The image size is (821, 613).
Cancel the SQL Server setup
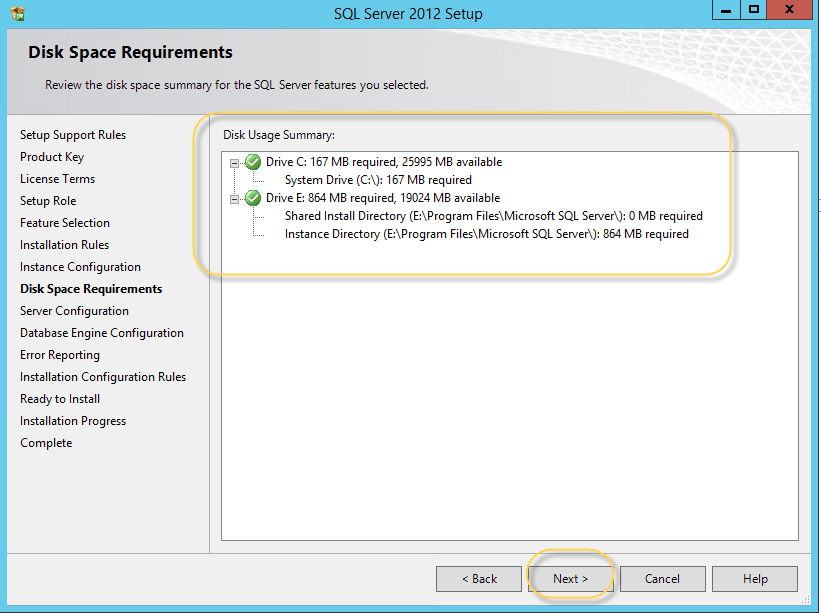tap(662, 579)
